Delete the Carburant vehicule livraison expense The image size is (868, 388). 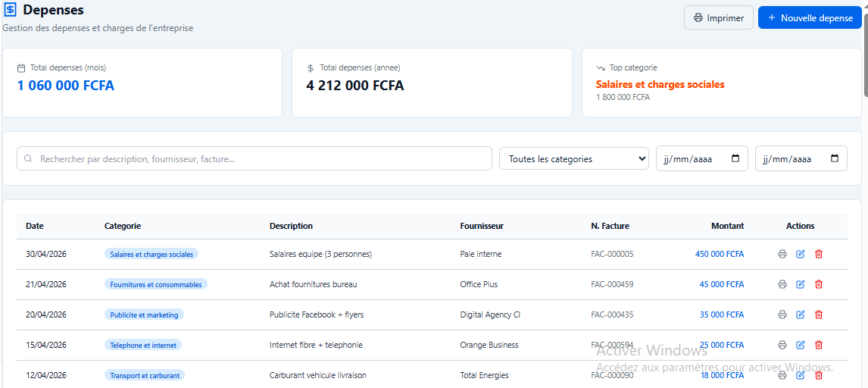[819, 375]
